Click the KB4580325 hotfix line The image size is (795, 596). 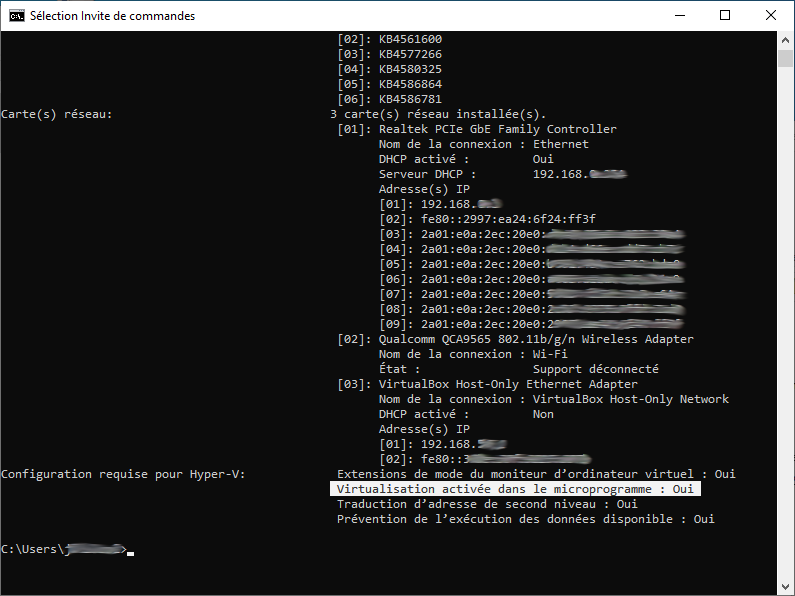(389, 69)
